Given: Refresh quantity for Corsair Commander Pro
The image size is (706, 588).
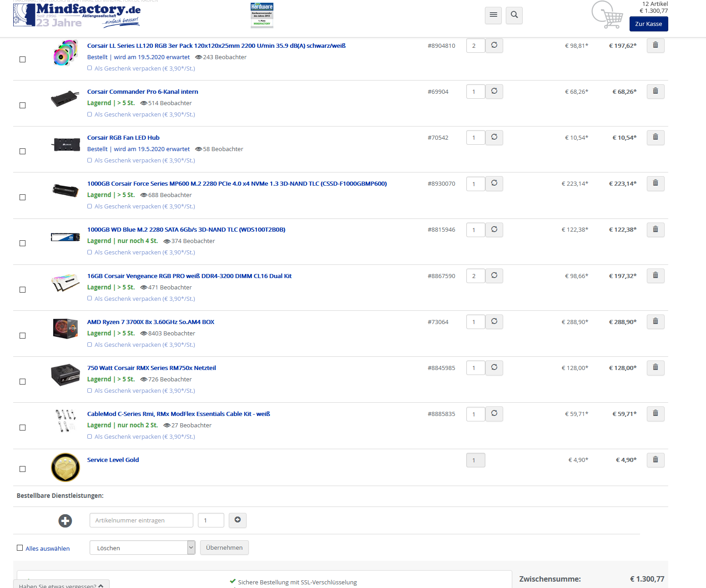Looking at the screenshot, I should (x=494, y=91).
